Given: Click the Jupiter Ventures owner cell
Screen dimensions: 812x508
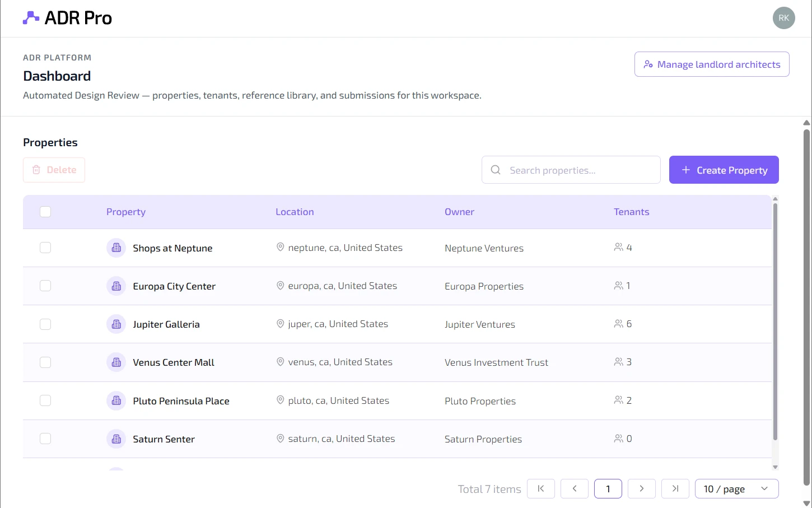Looking at the screenshot, I should click(x=480, y=324).
